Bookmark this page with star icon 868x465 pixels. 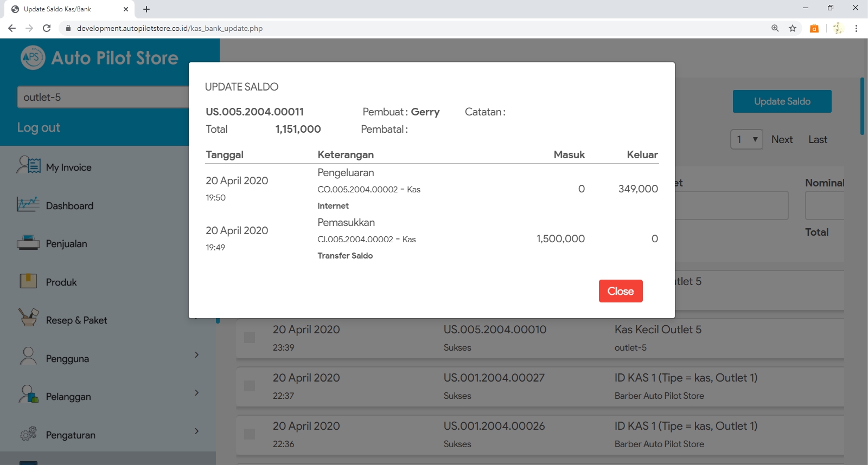793,28
